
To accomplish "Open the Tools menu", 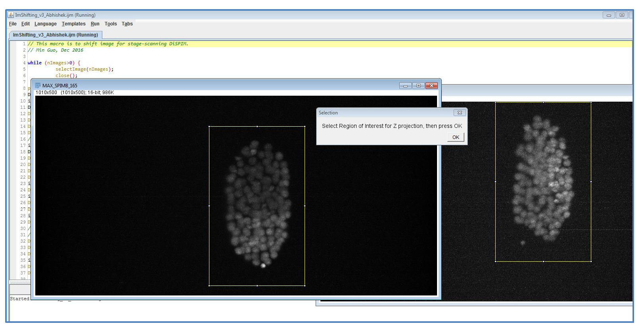I will tap(111, 24).
